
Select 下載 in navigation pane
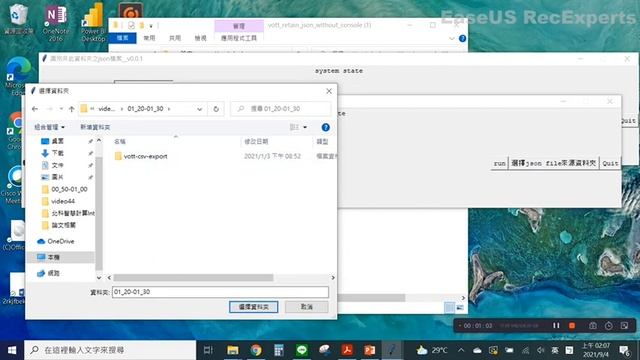(x=58, y=153)
